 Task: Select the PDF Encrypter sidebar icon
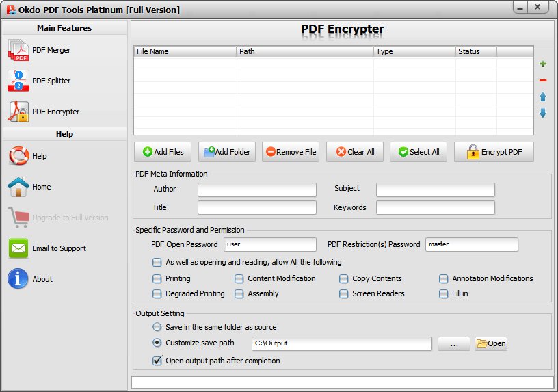(18, 112)
